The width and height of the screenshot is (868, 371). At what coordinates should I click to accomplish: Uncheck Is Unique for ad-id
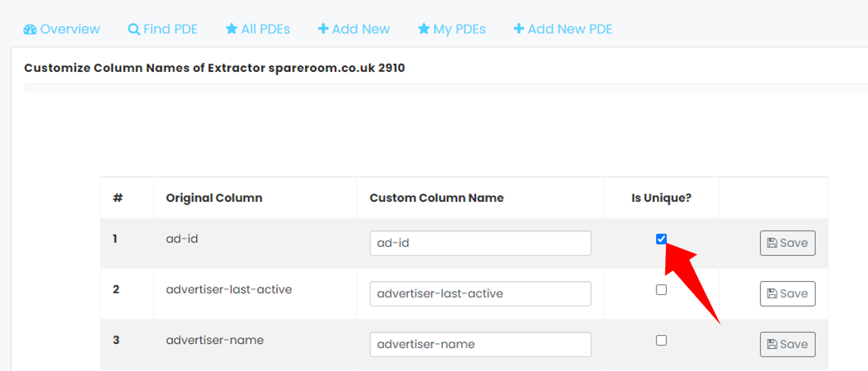click(661, 239)
